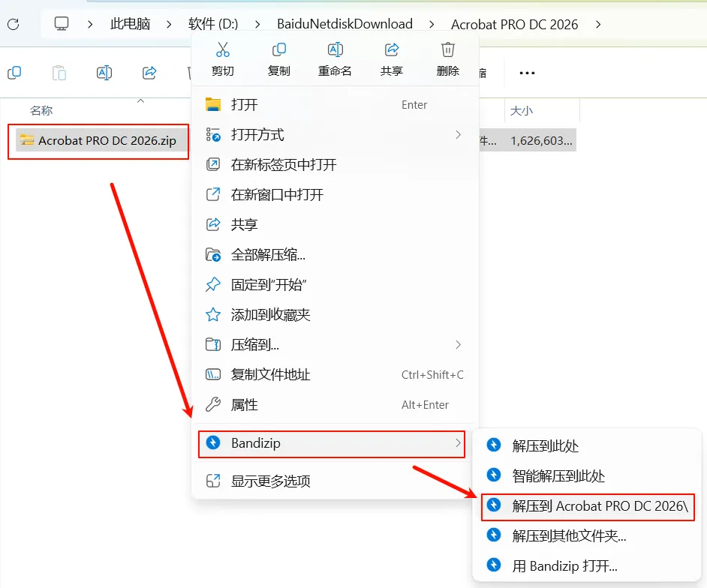Select 解压到其他文件夹... option
The height and width of the screenshot is (588, 707).
(587, 535)
